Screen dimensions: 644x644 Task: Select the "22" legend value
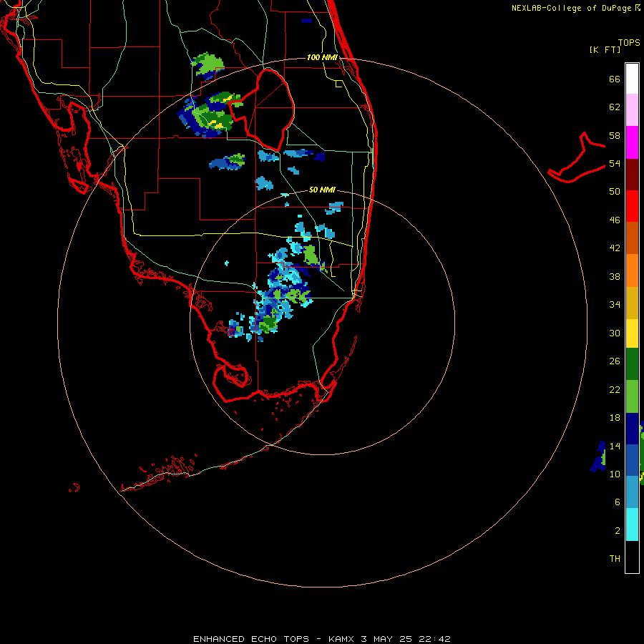[615, 389]
